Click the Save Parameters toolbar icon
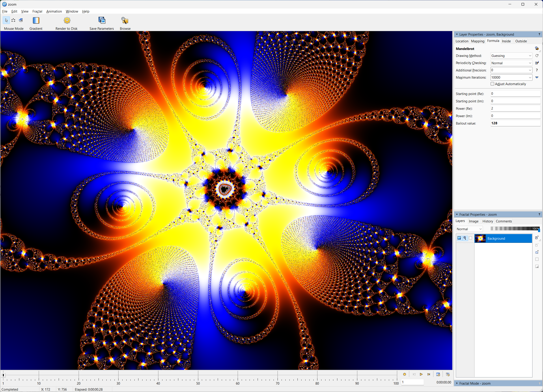 coord(102,21)
